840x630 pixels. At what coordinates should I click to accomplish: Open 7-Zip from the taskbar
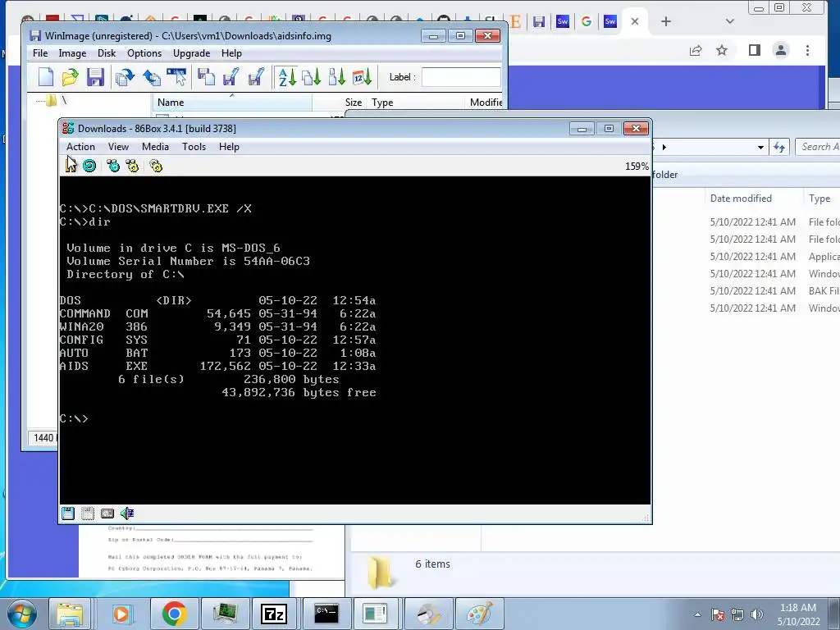274,614
